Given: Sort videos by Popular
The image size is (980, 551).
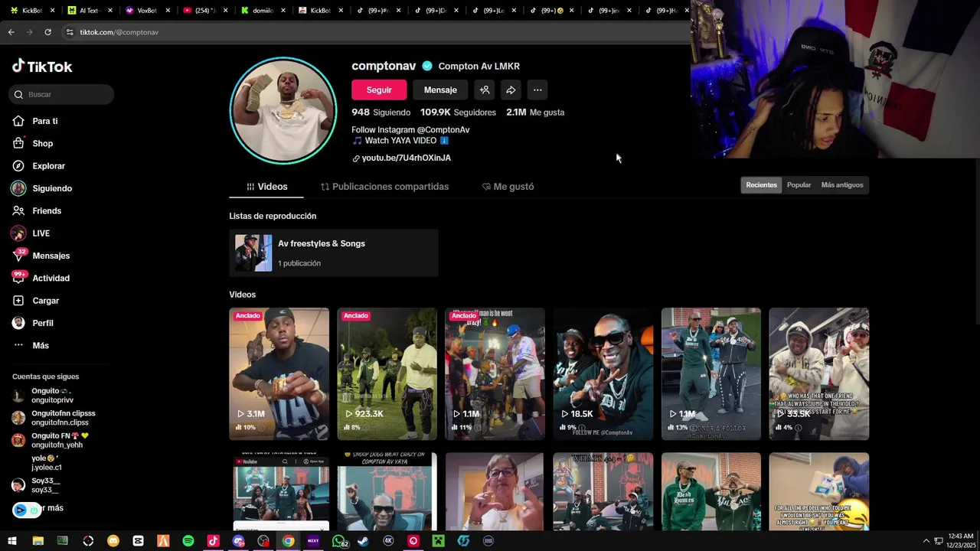Looking at the screenshot, I should 799,185.
